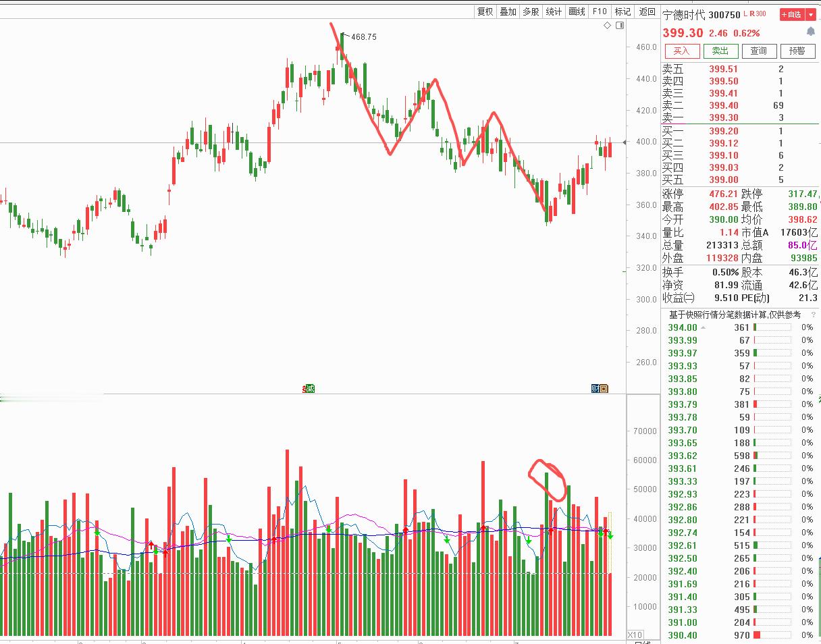Click the 卖一 price 399.30
821x644 pixels.
(723, 117)
